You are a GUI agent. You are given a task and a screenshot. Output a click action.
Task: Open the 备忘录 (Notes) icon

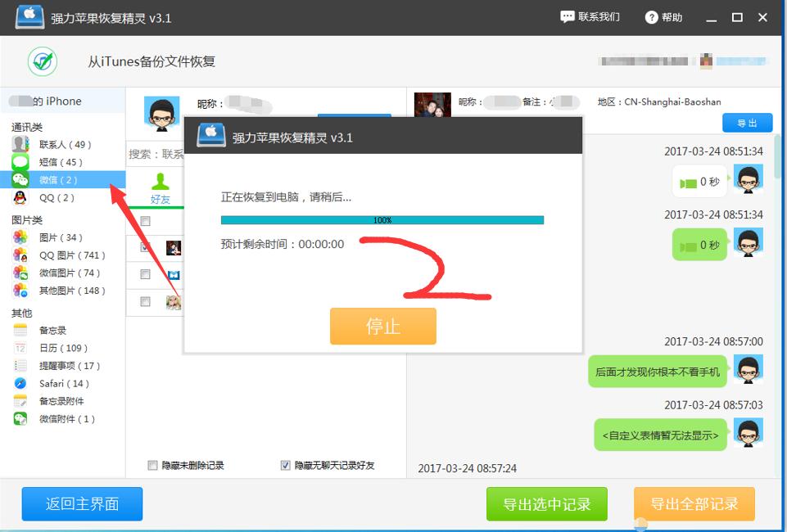[x=18, y=330]
